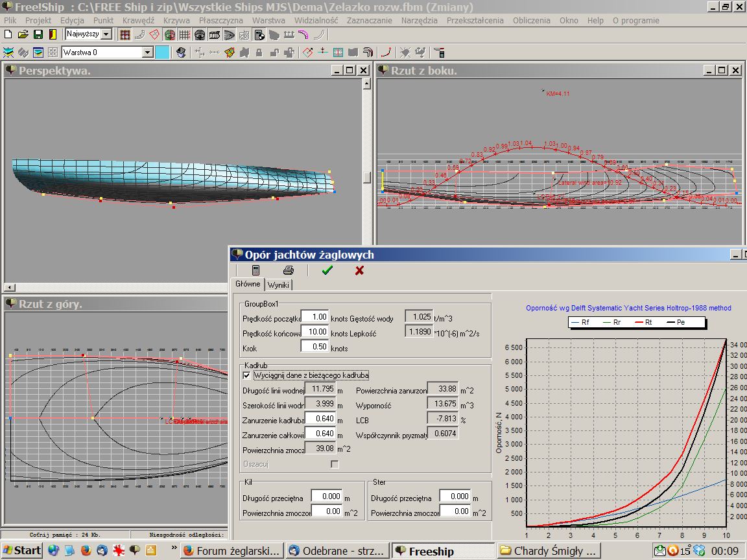747x560 pixels.
Task: Click the Windows Start button
Action: click(x=21, y=550)
